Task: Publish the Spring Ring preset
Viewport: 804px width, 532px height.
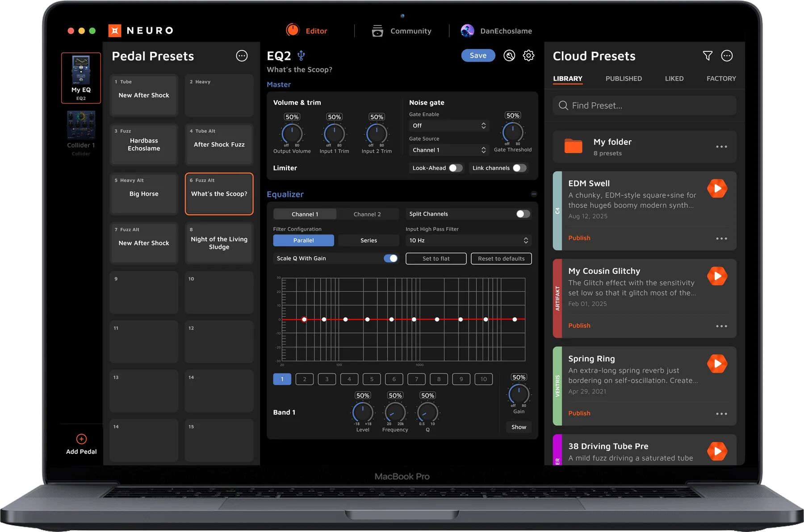Action: point(579,413)
